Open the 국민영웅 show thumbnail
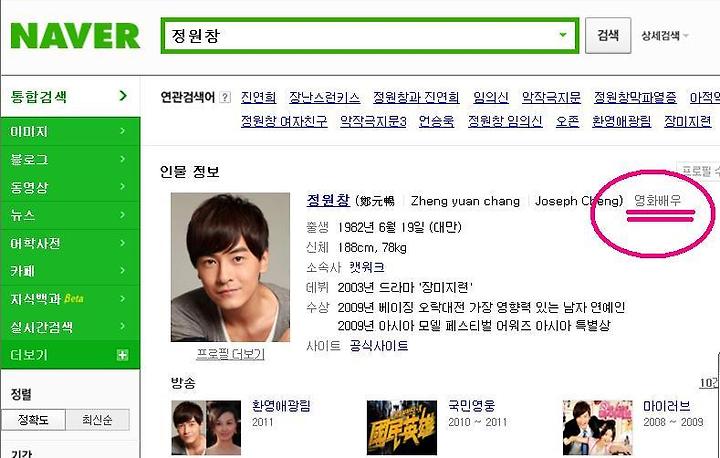This screenshot has height=458, width=720. 402,427
